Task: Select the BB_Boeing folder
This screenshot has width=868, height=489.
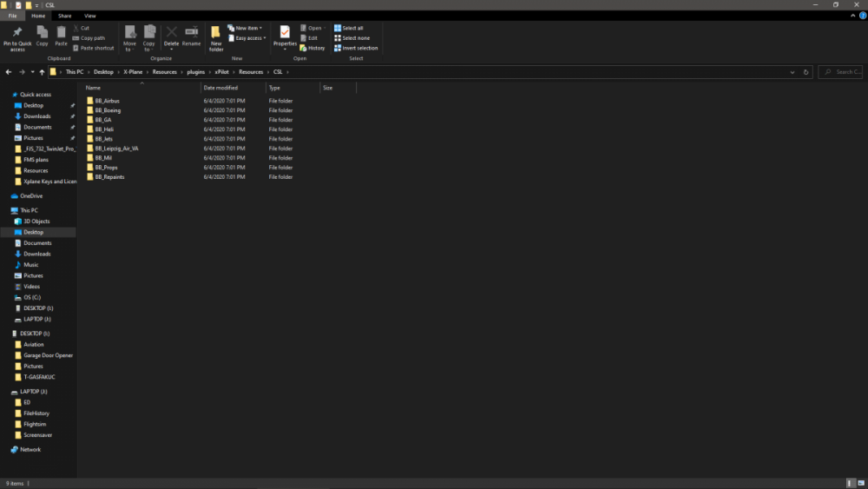Action: pos(108,110)
